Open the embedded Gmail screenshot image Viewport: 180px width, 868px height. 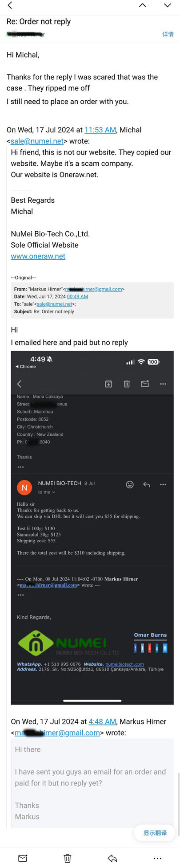pos(92,528)
